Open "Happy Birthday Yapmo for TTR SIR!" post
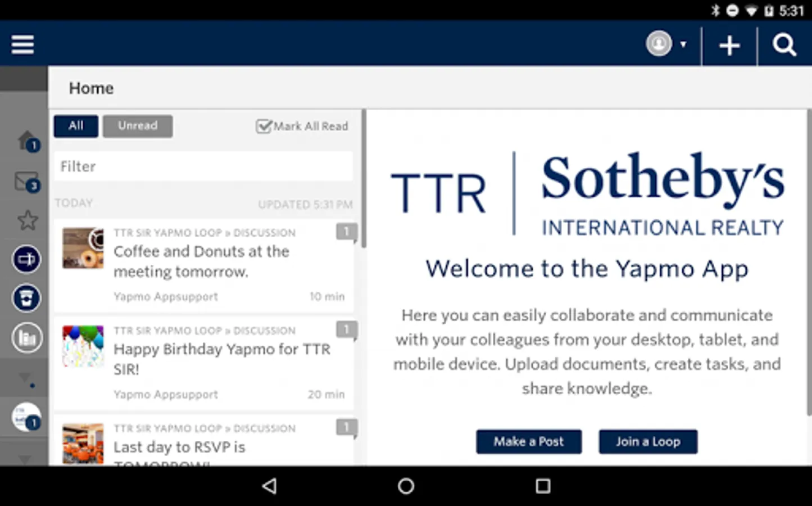 (222, 359)
